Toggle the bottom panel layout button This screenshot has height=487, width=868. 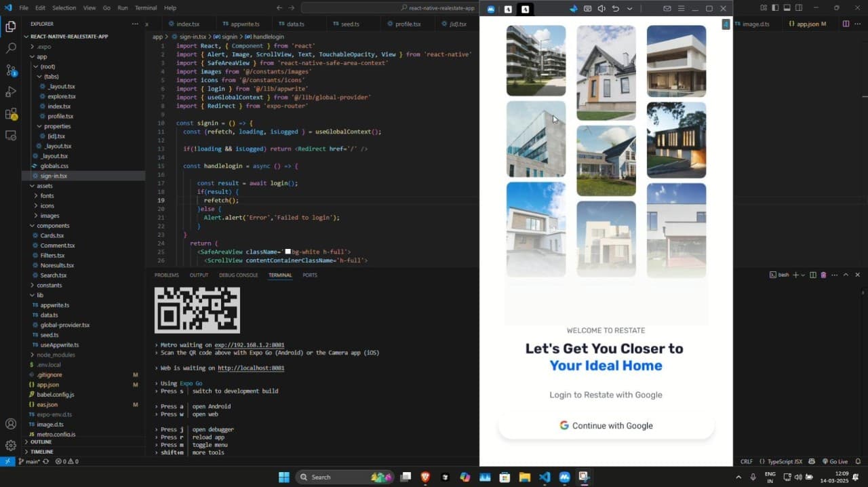coord(787,8)
